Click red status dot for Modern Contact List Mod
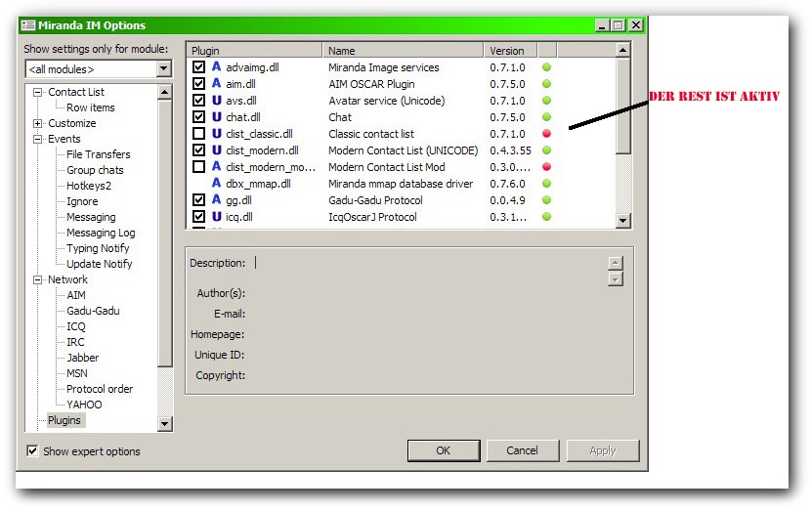This screenshot has height=512, width=812. [x=546, y=167]
